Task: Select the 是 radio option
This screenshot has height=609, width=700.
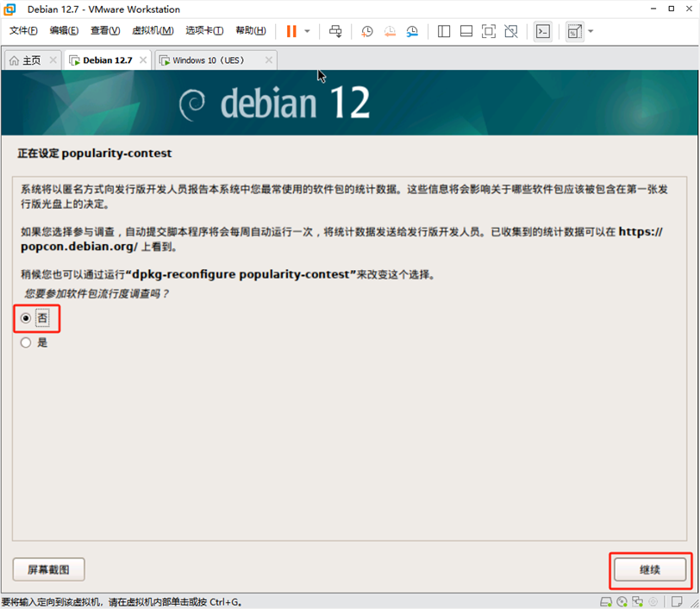Action: coord(26,342)
